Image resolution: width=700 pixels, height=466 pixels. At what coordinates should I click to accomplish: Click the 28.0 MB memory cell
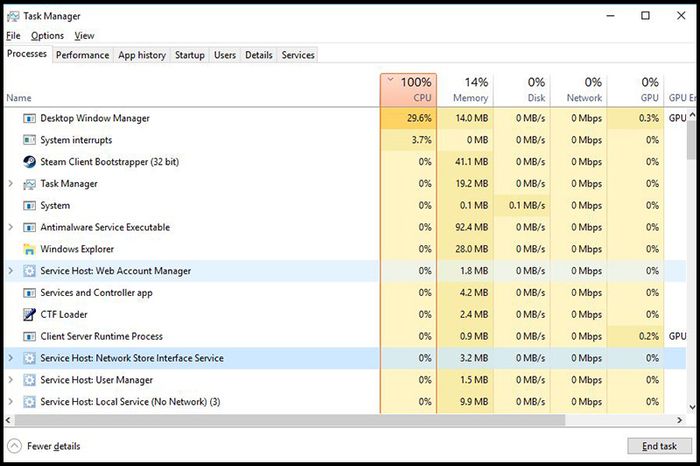point(465,249)
